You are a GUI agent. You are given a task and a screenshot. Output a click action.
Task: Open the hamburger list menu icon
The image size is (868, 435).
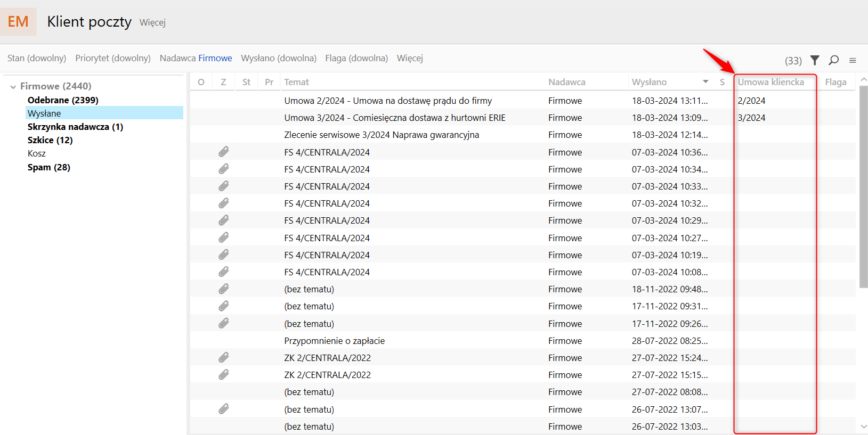coord(853,60)
